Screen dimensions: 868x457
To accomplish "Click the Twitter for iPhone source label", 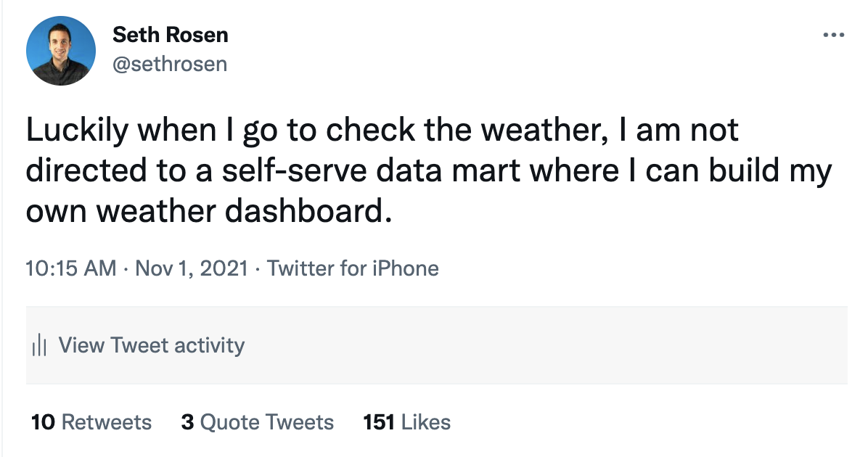I will pyautogui.click(x=353, y=268).
